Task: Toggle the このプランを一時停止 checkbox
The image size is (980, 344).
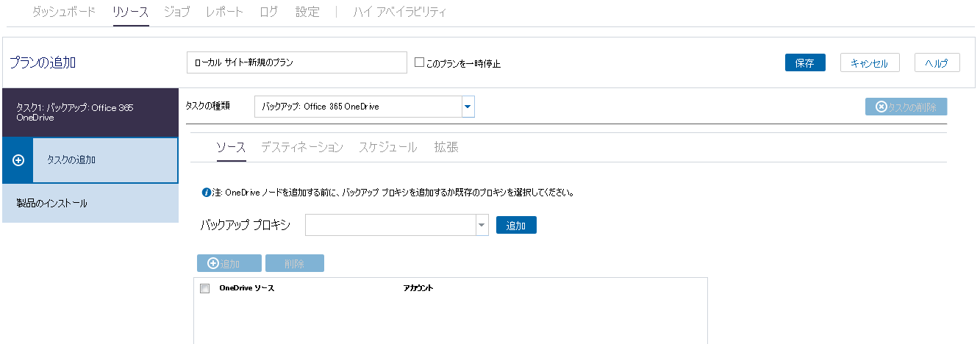Action: [x=420, y=62]
